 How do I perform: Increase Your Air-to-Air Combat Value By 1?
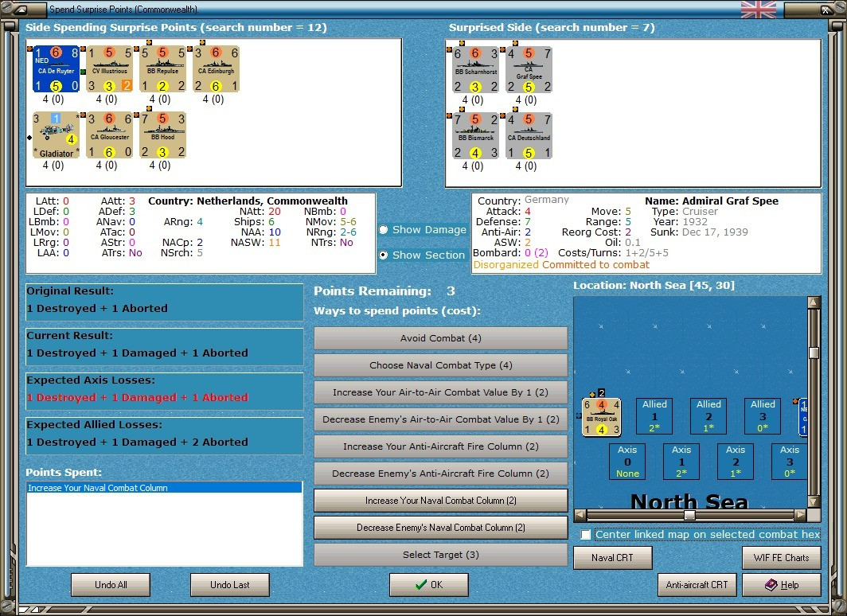click(440, 392)
